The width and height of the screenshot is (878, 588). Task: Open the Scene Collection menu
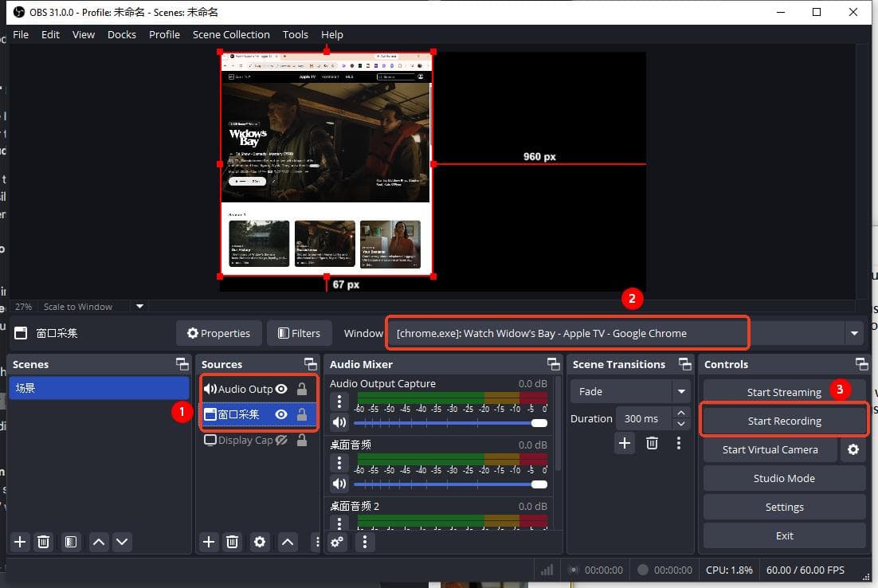tap(231, 34)
